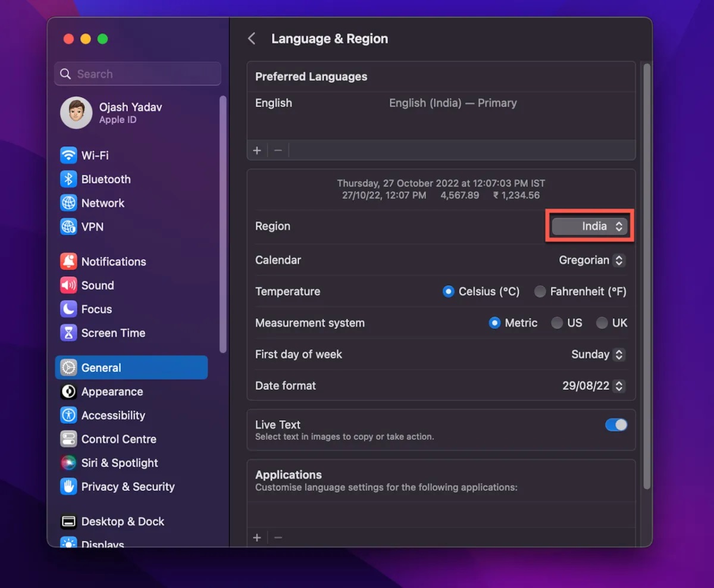Viewport: 714px width, 588px height.
Task: Click minus button under Applications list
Action: 278,537
